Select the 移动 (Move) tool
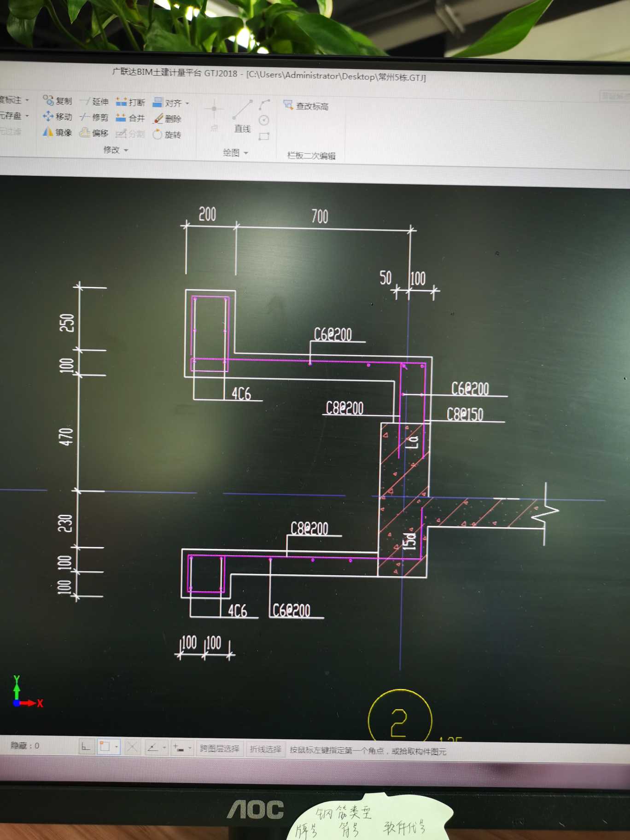This screenshot has width=630, height=840. pos(58,117)
